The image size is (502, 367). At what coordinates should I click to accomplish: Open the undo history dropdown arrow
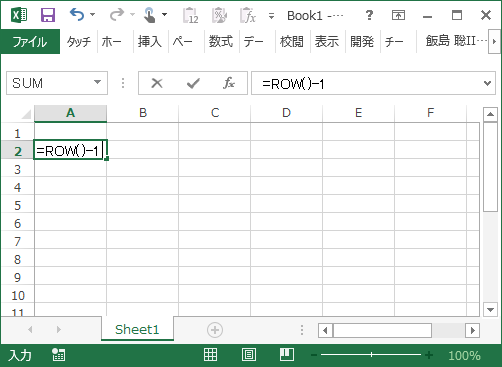coord(93,15)
